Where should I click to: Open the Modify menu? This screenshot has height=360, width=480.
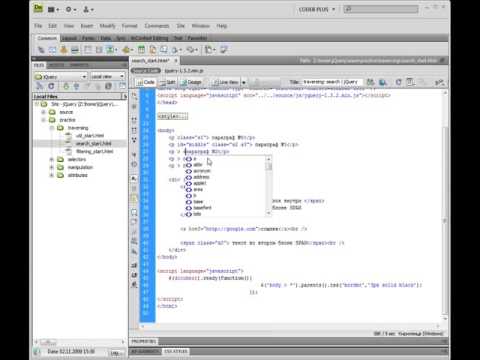coord(107,26)
